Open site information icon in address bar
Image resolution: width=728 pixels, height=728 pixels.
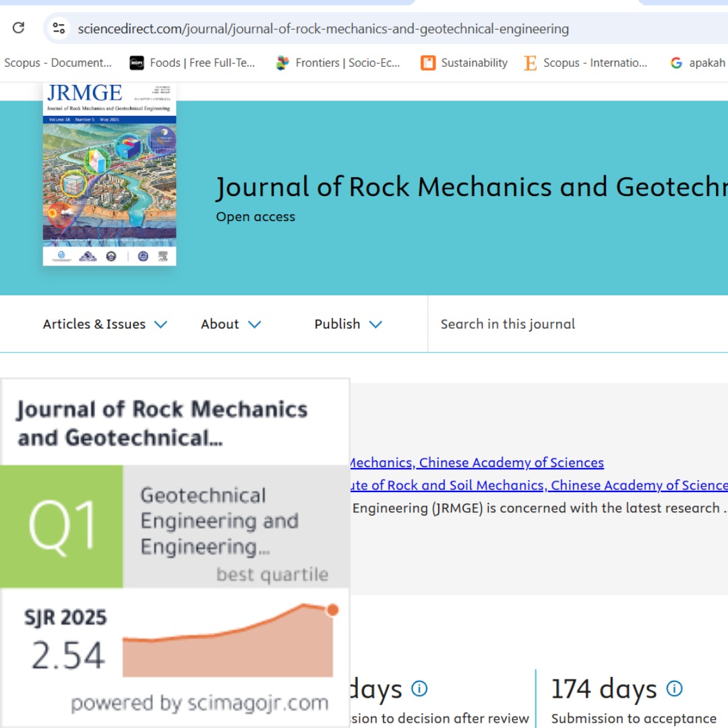pyautogui.click(x=59, y=28)
